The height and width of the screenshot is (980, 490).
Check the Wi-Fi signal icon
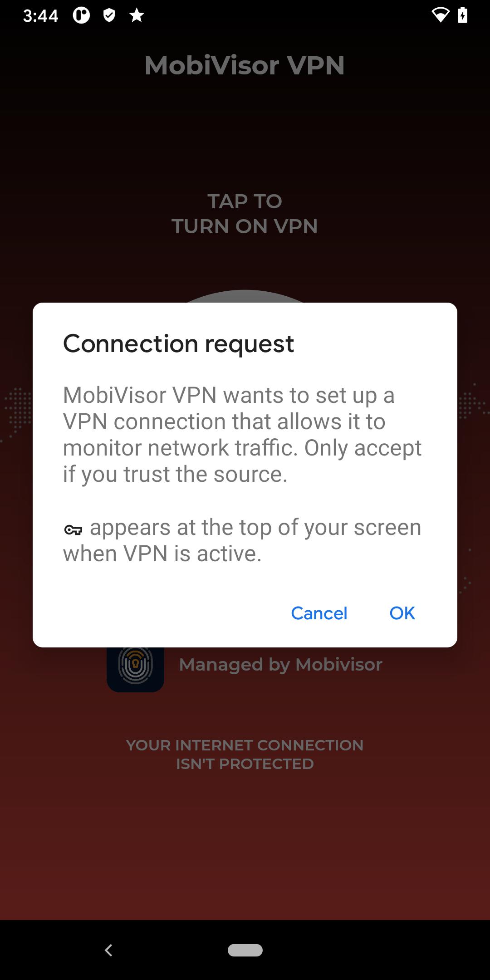coord(440,15)
